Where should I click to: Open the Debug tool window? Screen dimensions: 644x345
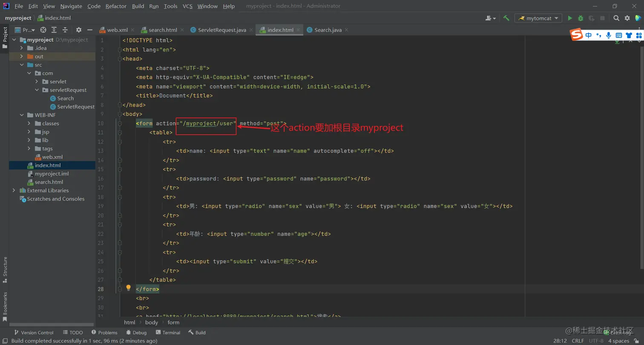tap(136, 333)
